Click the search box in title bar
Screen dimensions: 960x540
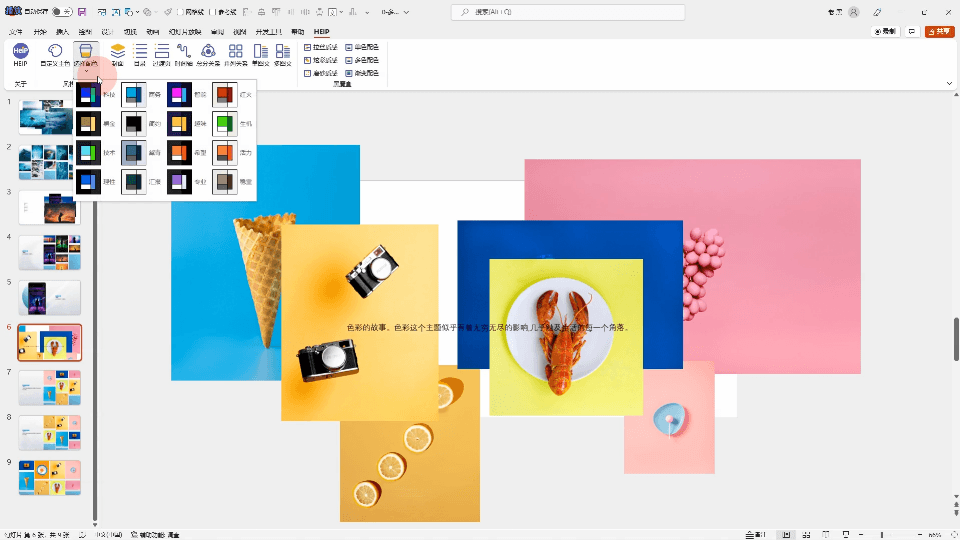(x=568, y=12)
